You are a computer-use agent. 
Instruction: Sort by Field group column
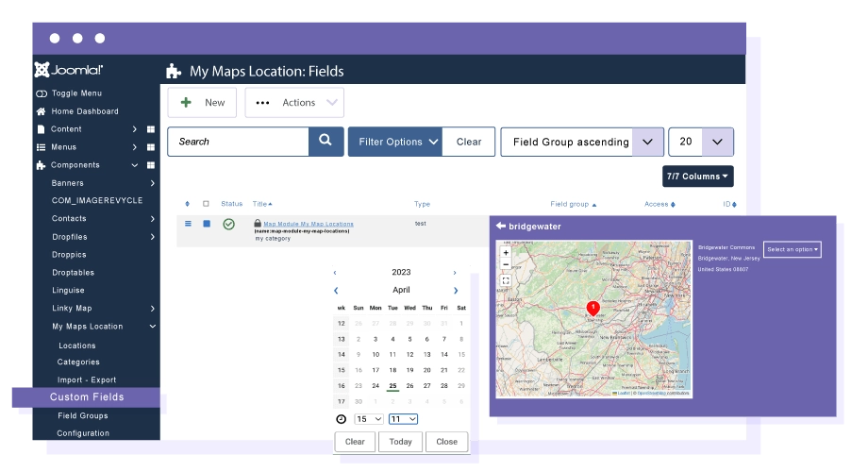coord(573,205)
